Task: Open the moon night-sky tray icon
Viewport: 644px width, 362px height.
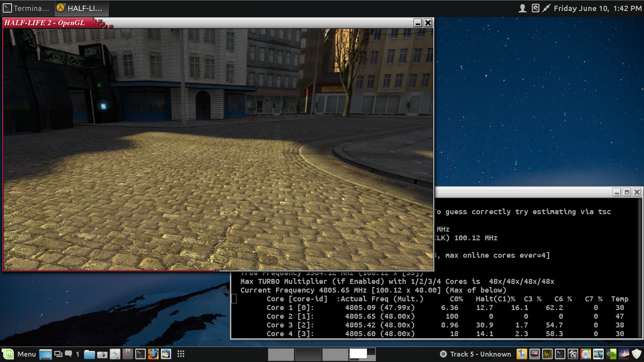Action: point(624,354)
